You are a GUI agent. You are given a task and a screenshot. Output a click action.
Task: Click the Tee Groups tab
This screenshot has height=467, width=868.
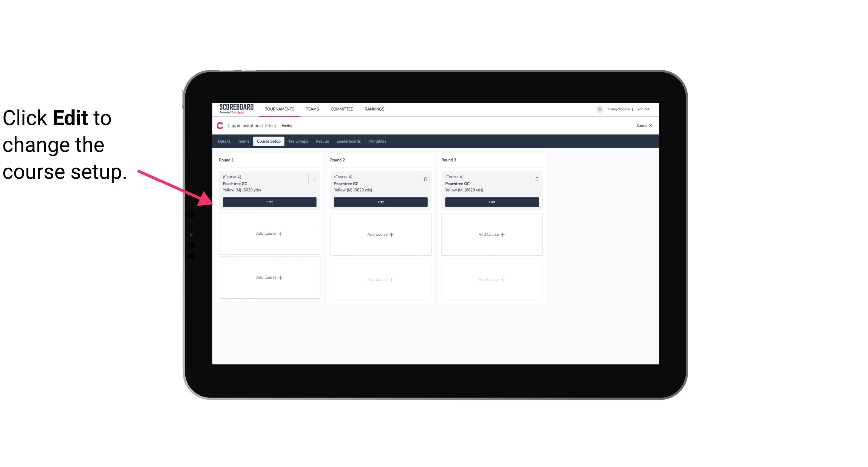298,141
